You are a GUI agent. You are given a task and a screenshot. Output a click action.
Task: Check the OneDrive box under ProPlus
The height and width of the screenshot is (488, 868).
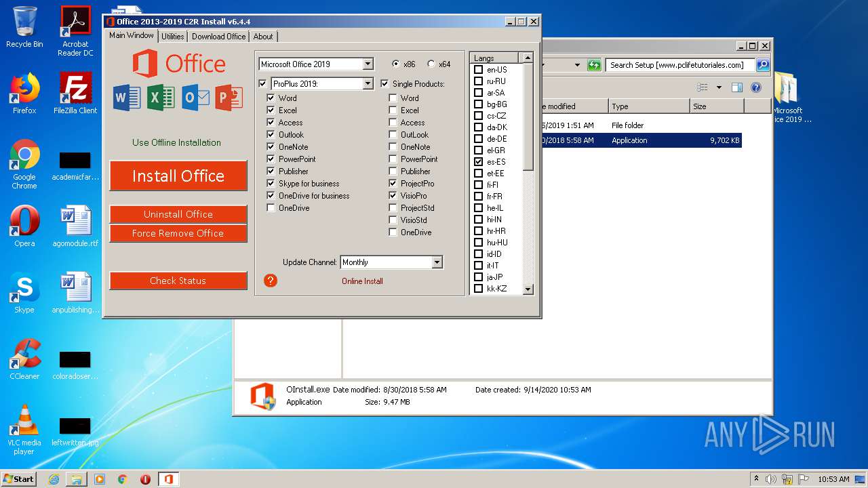click(271, 208)
